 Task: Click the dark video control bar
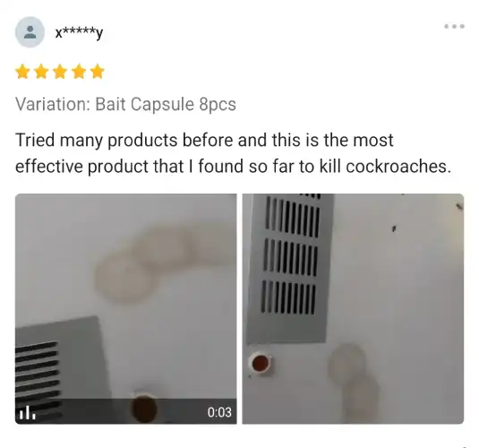126,411
